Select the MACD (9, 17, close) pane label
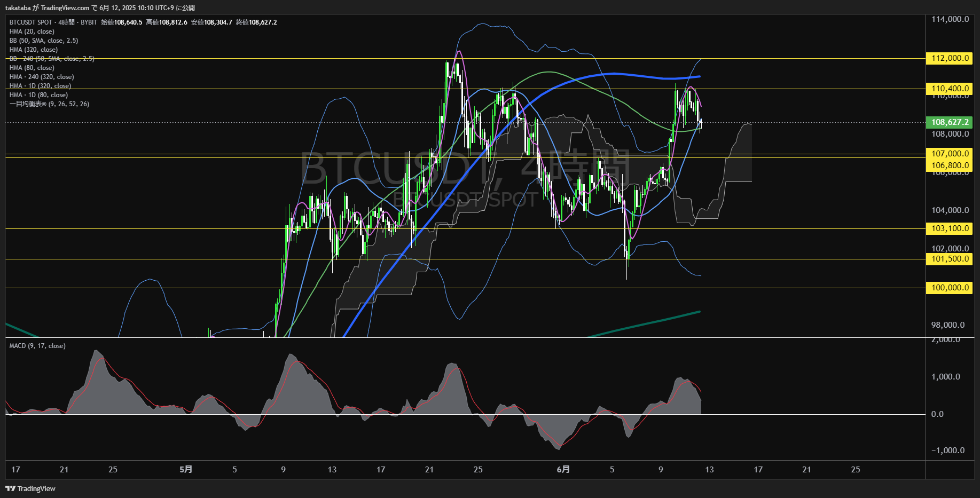This screenshot has height=498, width=980. point(37,346)
